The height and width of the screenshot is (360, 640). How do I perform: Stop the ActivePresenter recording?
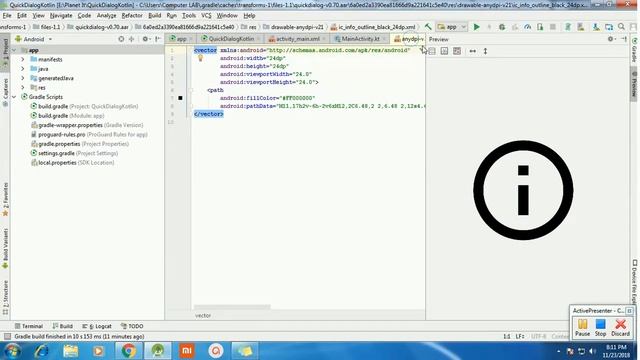(600, 328)
